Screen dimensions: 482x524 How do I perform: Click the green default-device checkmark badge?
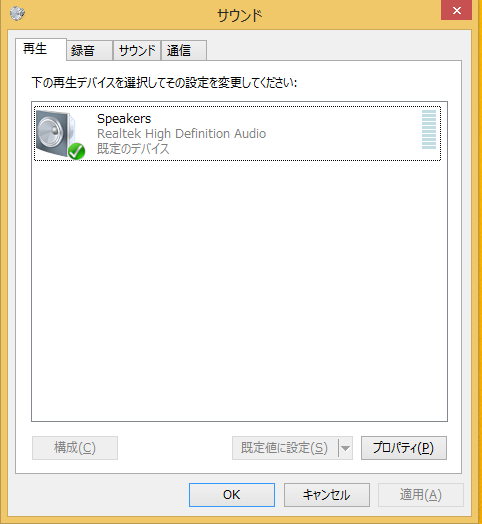77,151
